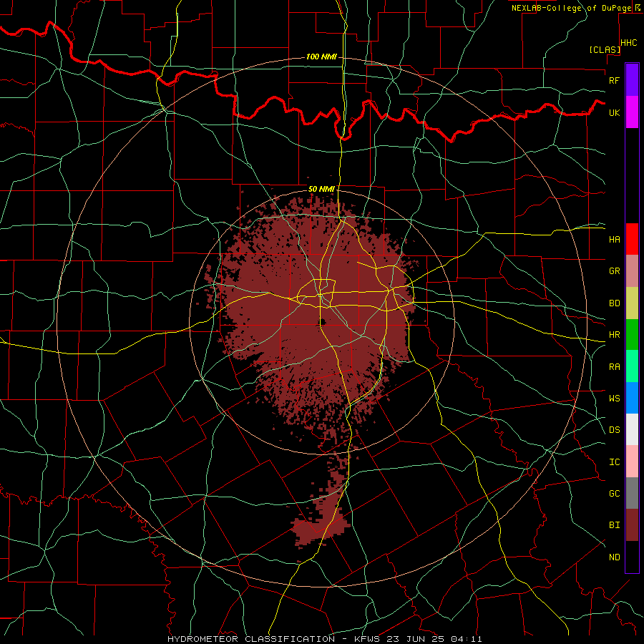Click the NEXLAB-College of DuPage title text
Screen dimensions: 644x644
[x=571, y=8]
